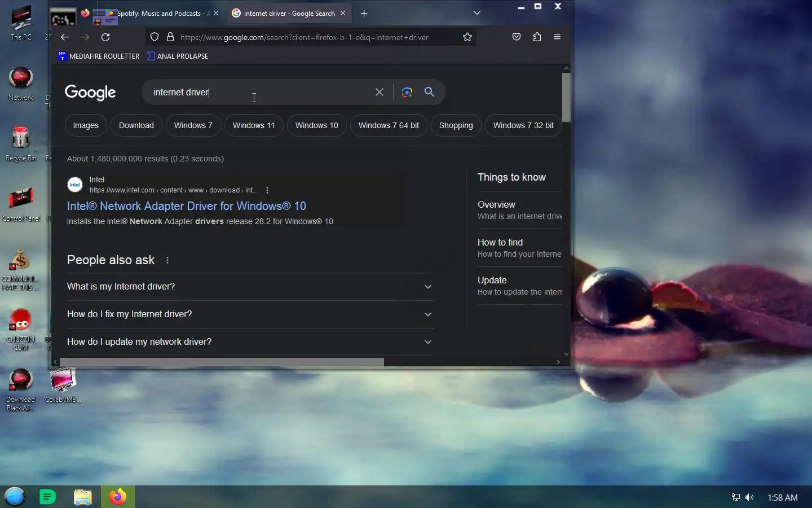Open the Control Panel desktop icon
This screenshot has width=812, height=508.
(x=21, y=204)
